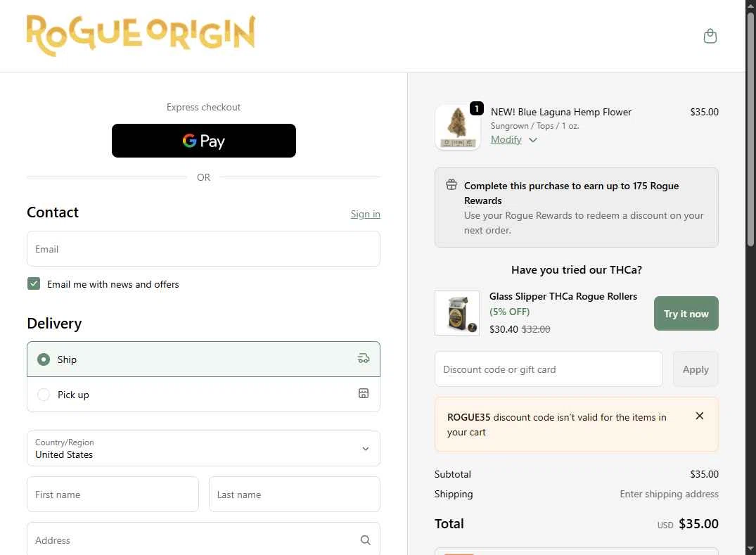The width and height of the screenshot is (756, 555).
Task: Click the scrollbar down arrow
Action: 750,549
